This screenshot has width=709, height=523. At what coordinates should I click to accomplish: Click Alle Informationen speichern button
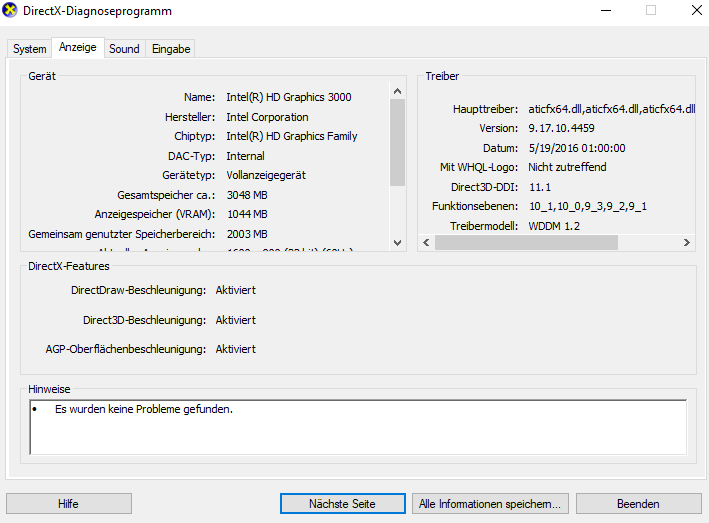click(490, 504)
